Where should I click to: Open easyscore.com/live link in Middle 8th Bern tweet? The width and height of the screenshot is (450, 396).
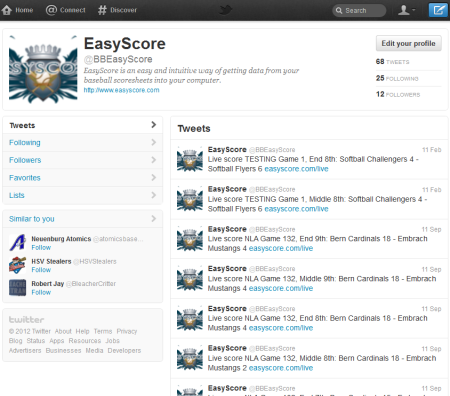281,368
